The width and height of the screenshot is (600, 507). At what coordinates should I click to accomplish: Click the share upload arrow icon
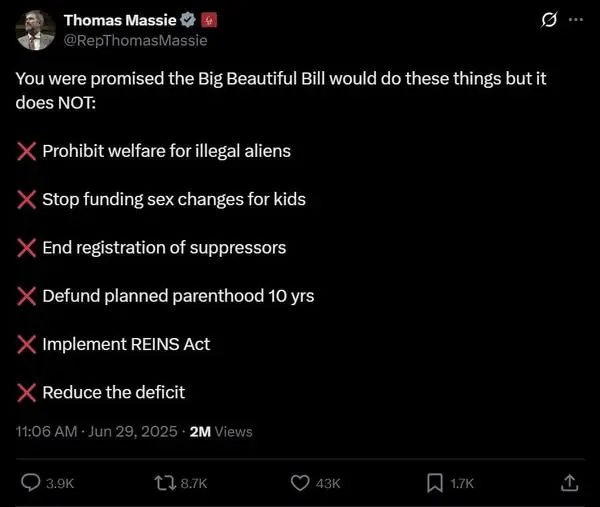569,483
